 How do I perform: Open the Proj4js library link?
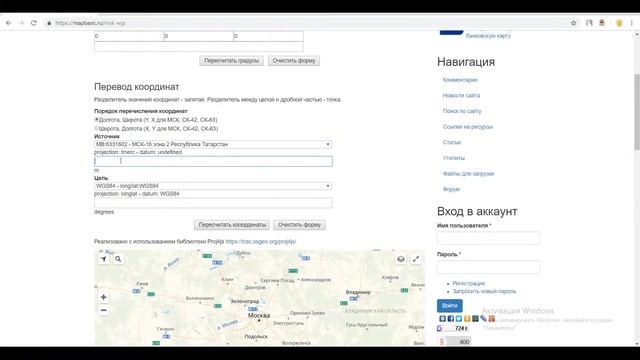coord(261,242)
